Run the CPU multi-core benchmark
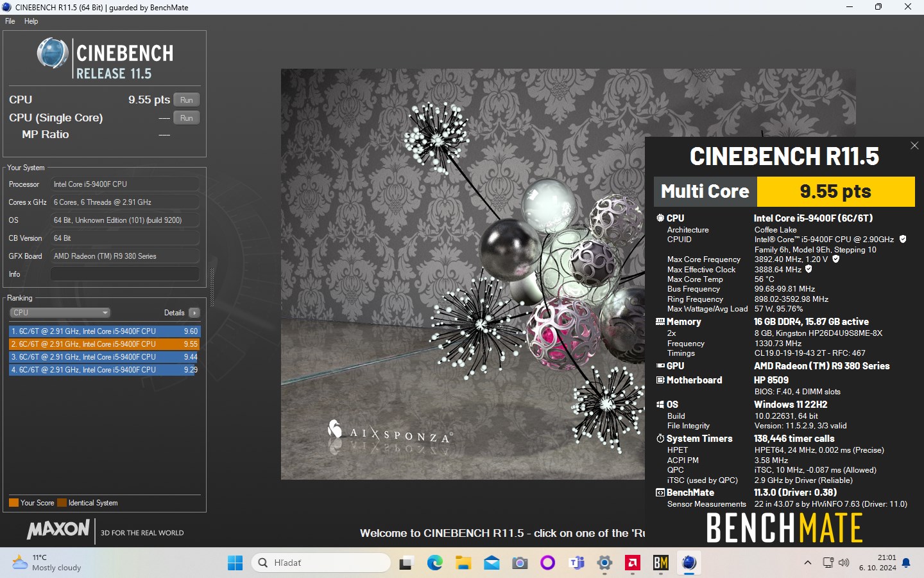Screen dimensions: 924x578 coord(187,100)
